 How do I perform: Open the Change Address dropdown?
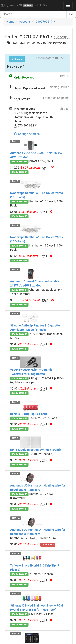(x=28, y=134)
